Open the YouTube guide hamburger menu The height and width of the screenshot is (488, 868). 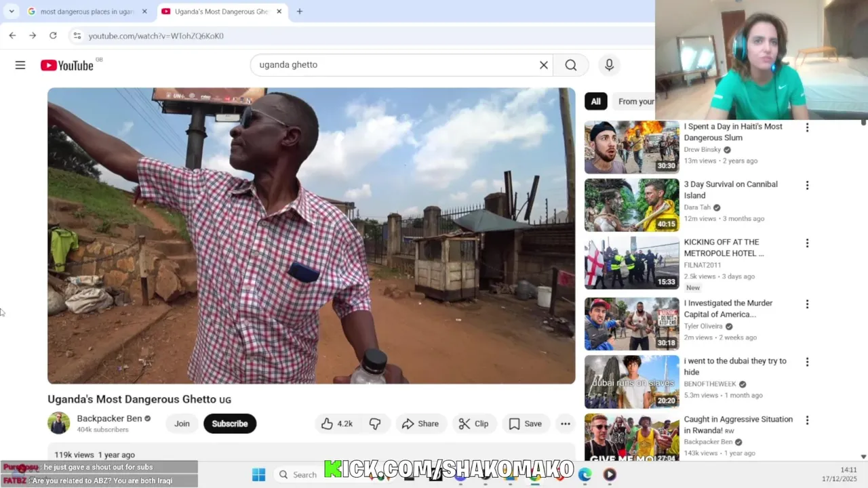[x=20, y=65]
